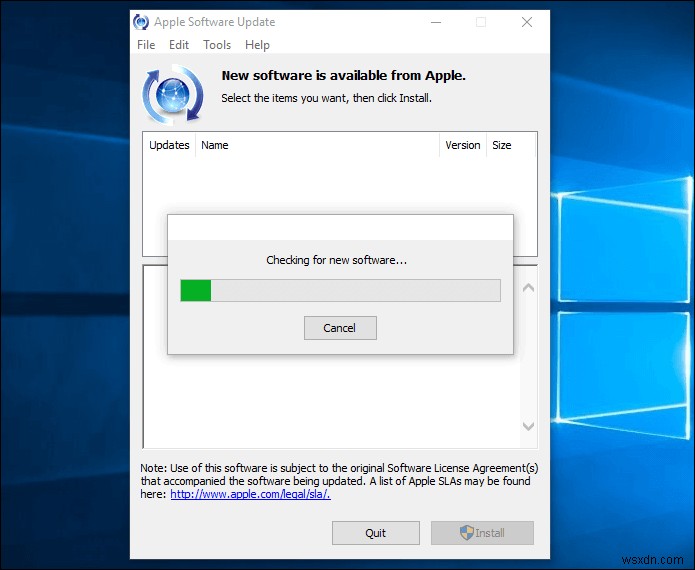The image size is (695, 570).
Task: Open the Tools menu
Action: [217, 45]
